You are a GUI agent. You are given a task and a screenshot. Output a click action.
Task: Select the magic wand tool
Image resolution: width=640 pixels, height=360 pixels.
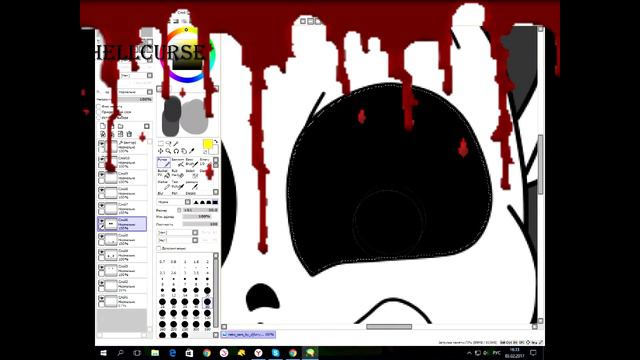pos(176,143)
